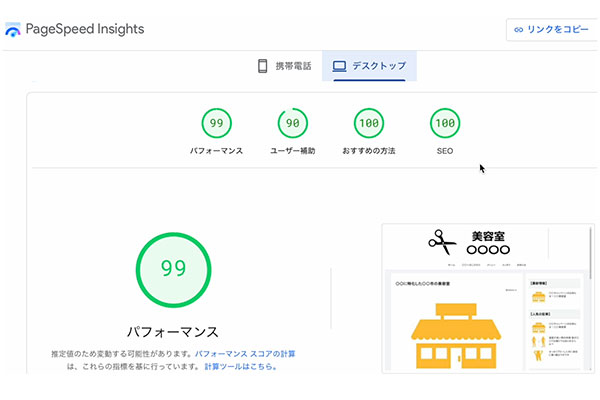Click the PageSpeed Insights logo icon

[13, 29]
